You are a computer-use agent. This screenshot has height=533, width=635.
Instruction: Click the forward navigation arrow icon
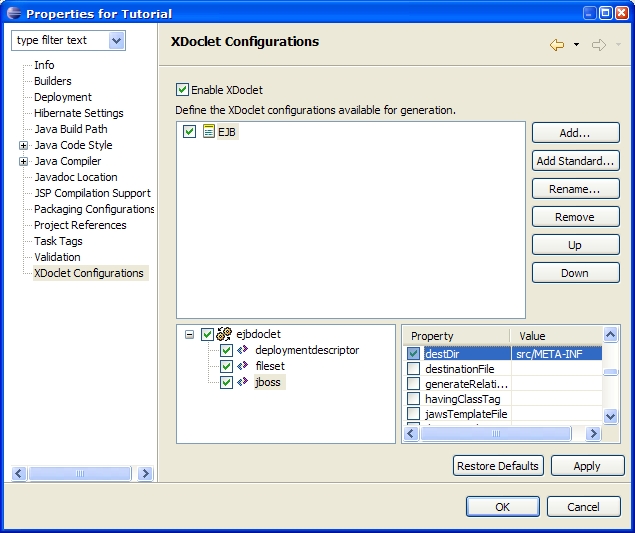(x=599, y=45)
